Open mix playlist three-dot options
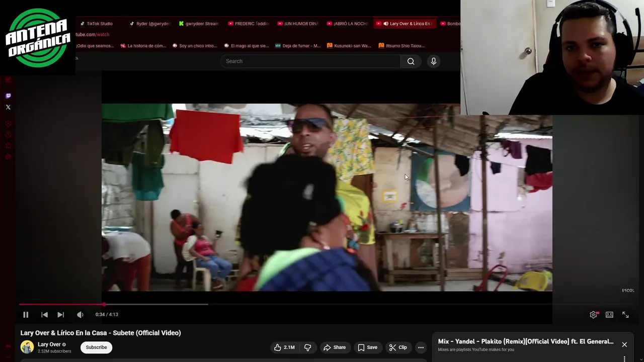 (x=624, y=359)
